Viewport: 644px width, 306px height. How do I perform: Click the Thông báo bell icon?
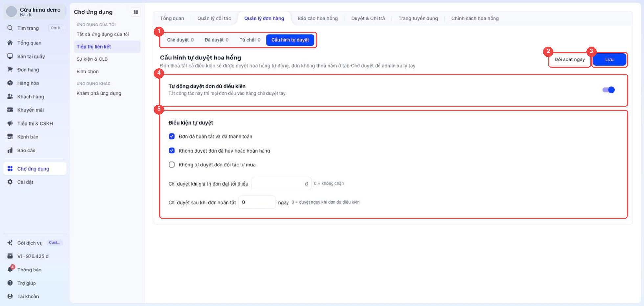pyautogui.click(x=10, y=270)
